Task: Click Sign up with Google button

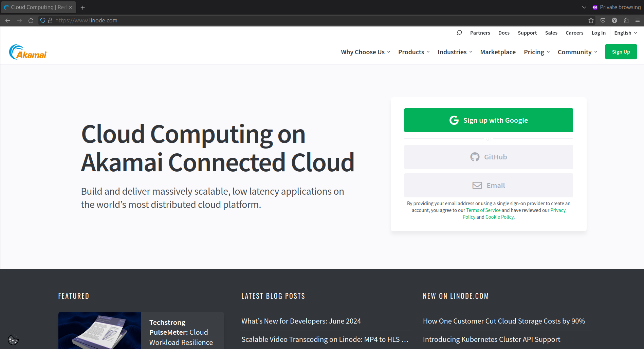Action: (x=488, y=120)
